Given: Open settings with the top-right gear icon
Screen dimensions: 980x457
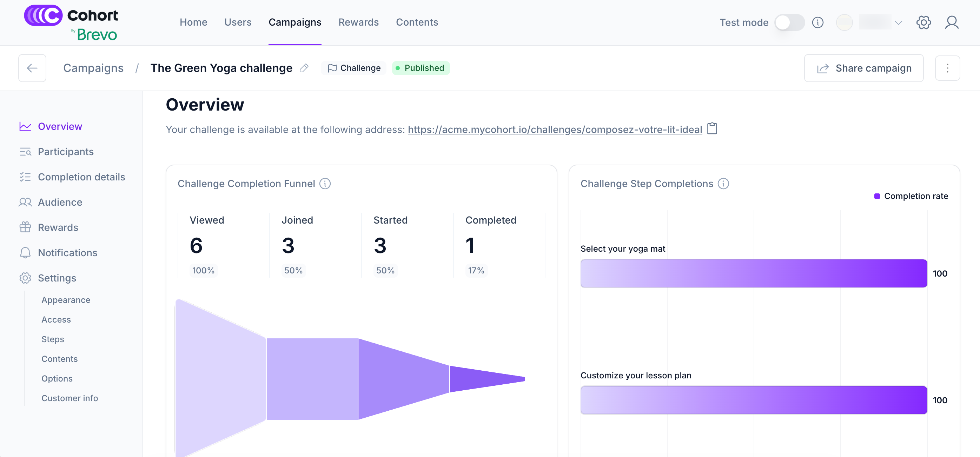Looking at the screenshot, I should [924, 22].
